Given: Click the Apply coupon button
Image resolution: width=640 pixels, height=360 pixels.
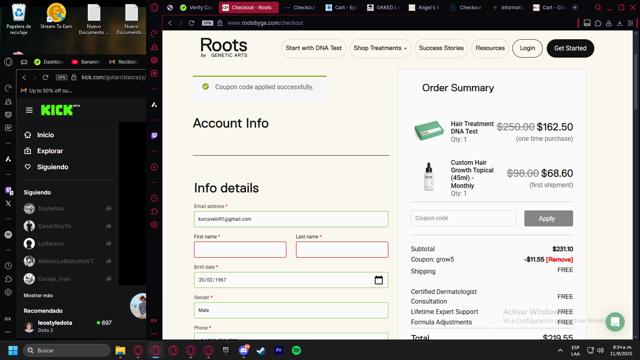Looking at the screenshot, I should click(x=549, y=218).
